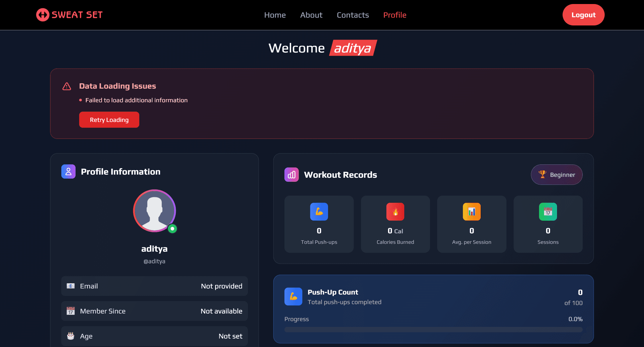
Task: Click the 'Push-Up Count' title
Action: (x=333, y=292)
